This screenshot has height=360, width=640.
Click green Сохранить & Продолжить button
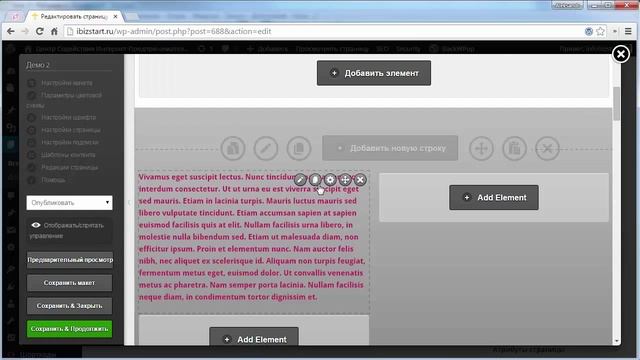69,329
